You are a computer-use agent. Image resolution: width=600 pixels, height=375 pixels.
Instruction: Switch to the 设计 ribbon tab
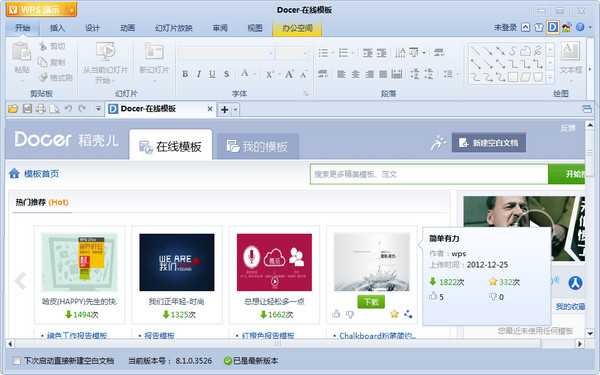click(92, 28)
